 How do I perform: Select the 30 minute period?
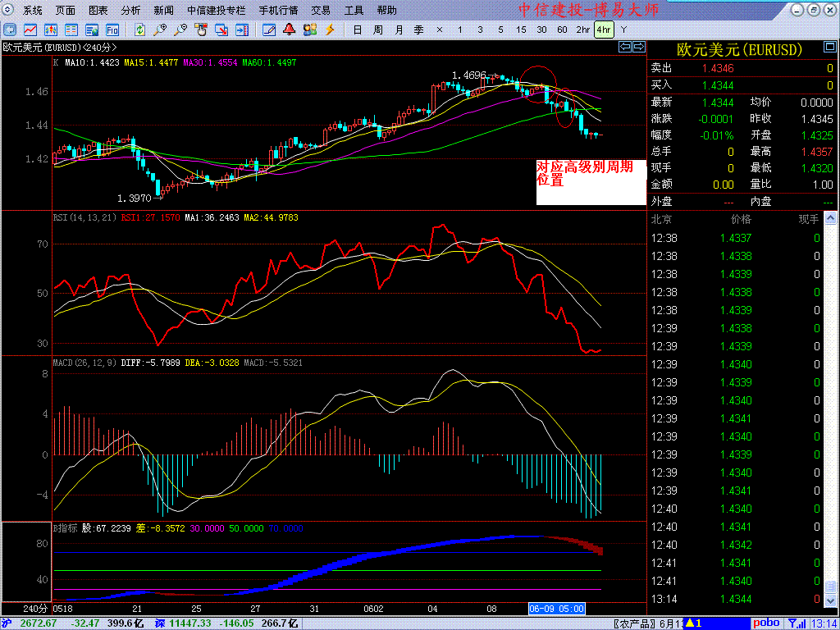pos(541,30)
